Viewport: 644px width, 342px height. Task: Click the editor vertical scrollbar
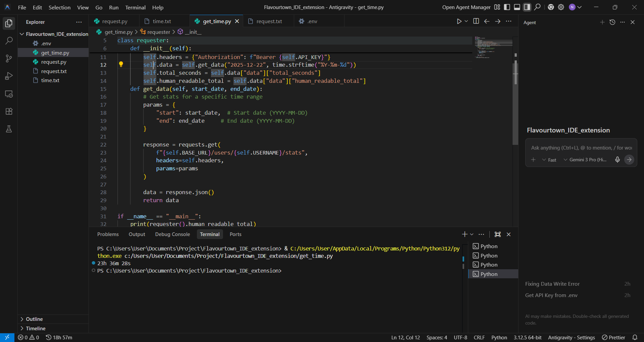[516, 101]
